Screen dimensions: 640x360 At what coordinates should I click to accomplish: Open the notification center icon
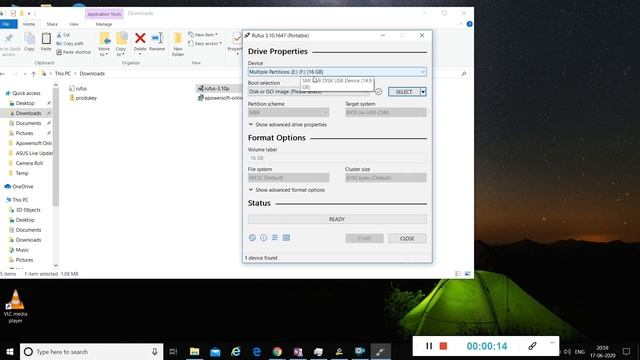626,351
